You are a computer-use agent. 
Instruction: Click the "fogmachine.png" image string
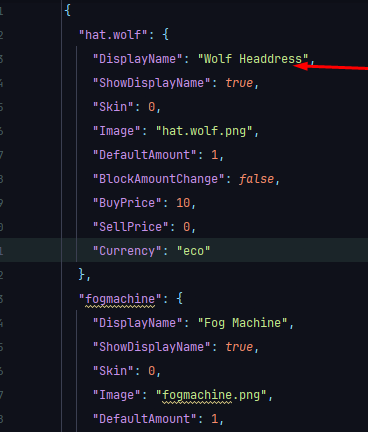(211, 395)
